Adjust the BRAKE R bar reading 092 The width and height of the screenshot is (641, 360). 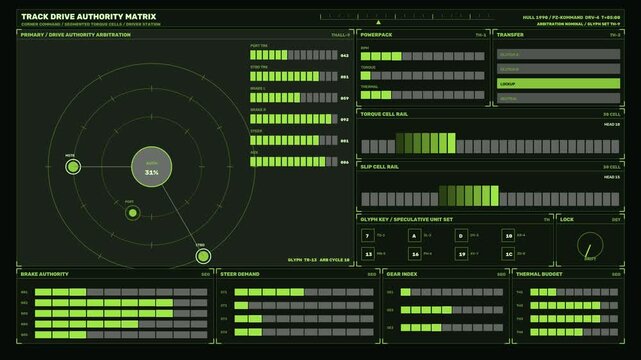click(294, 119)
